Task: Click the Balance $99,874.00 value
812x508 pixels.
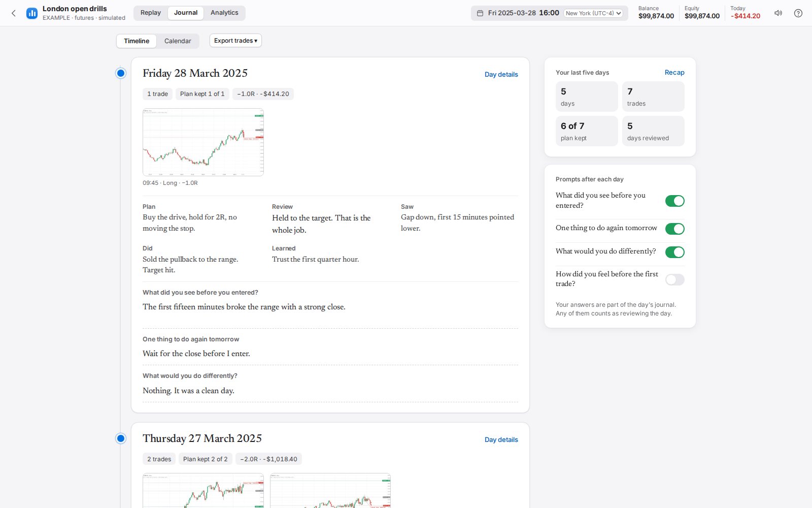Action: tap(656, 16)
